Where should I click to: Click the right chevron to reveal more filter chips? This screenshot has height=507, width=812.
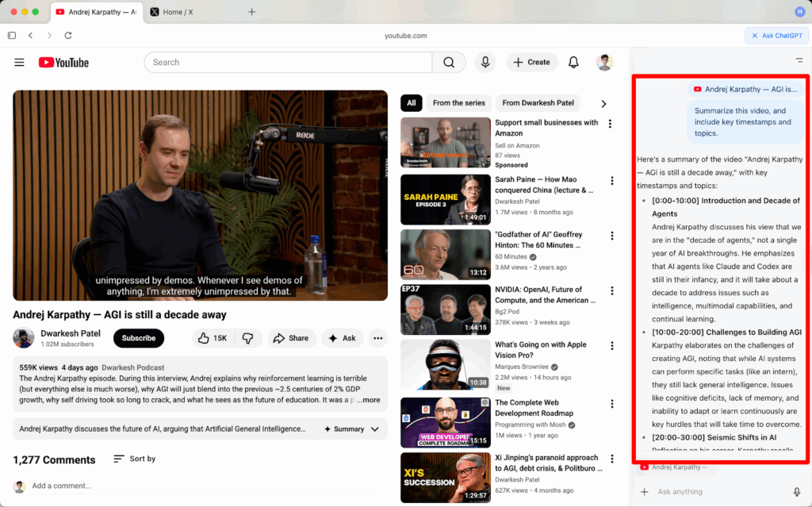pyautogui.click(x=603, y=103)
